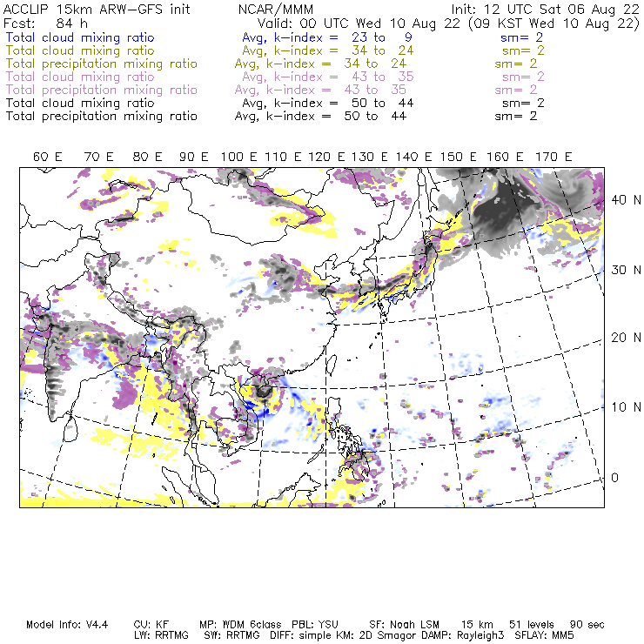Click the blue 'sm= 2' value
Image resolution: width=644 pixels, height=644 pixels.
click(521, 37)
